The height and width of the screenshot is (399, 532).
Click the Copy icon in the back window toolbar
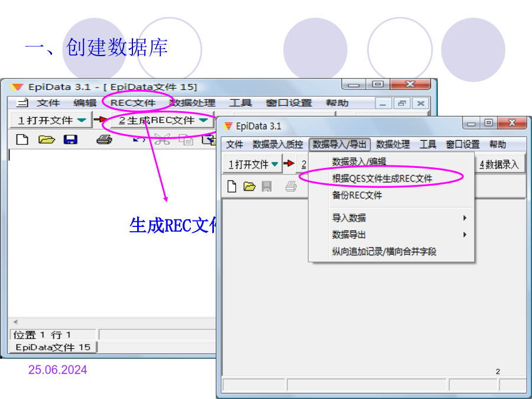coord(186,140)
